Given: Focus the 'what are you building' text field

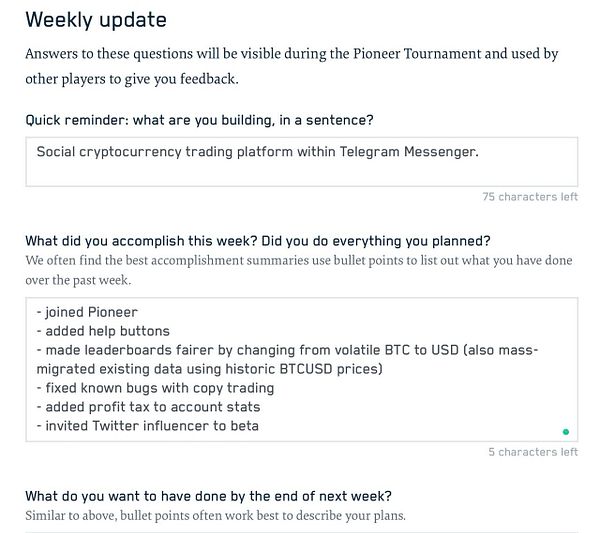Looking at the screenshot, I should pos(302,162).
